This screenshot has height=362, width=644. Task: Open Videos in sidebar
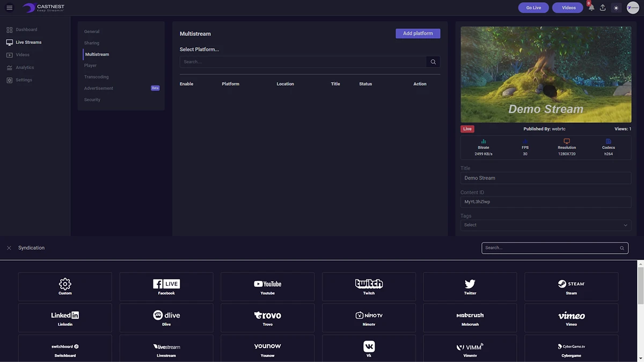(18, 55)
